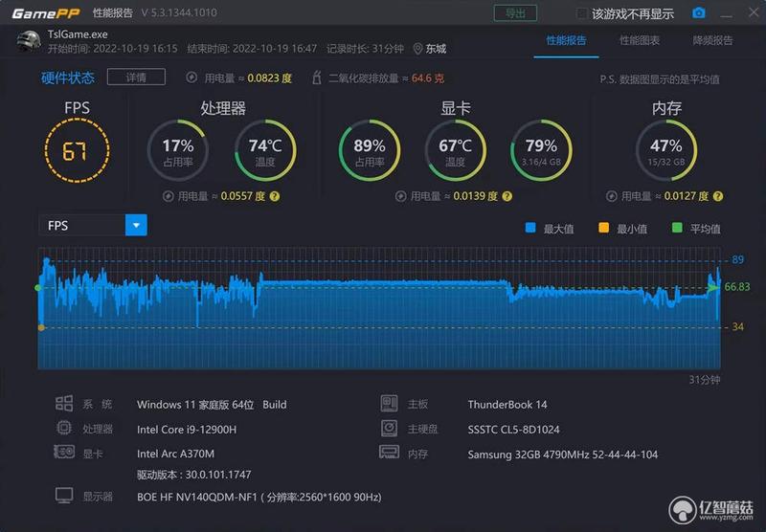Click the memory 47% usage gauge
Image resolution: width=766 pixels, height=532 pixels.
point(666,150)
